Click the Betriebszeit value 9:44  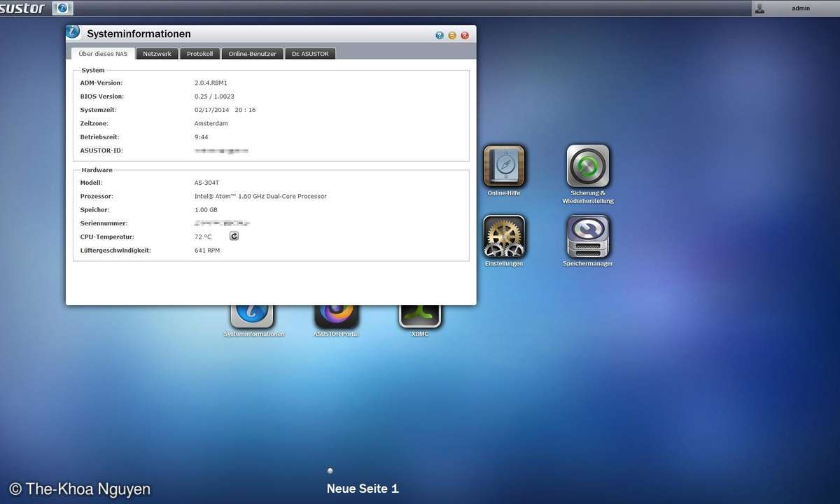(x=201, y=137)
